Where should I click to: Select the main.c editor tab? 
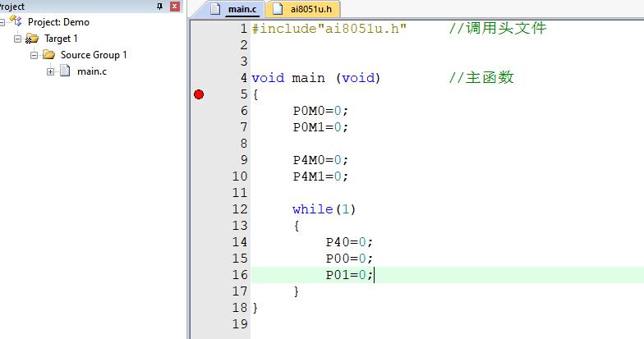tap(233, 9)
